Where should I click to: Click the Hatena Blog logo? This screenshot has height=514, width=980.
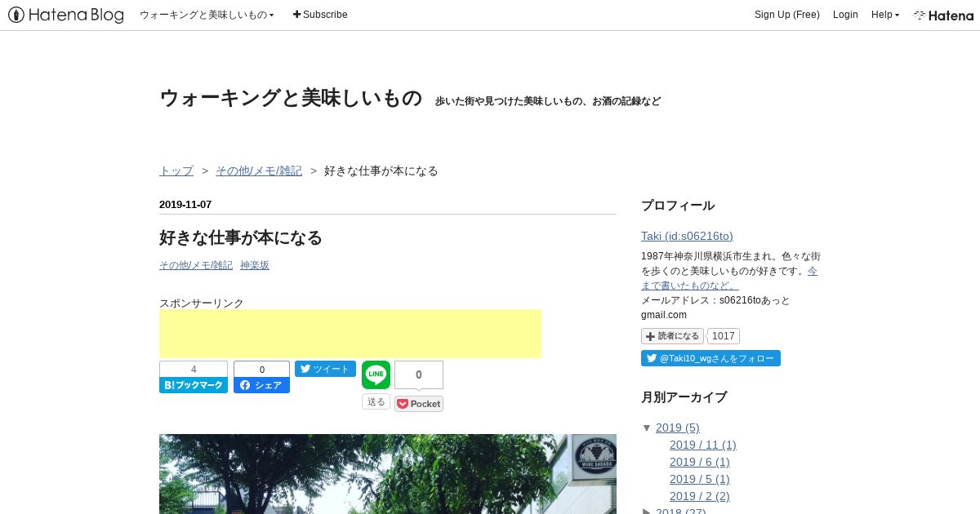[x=66, y=15]
